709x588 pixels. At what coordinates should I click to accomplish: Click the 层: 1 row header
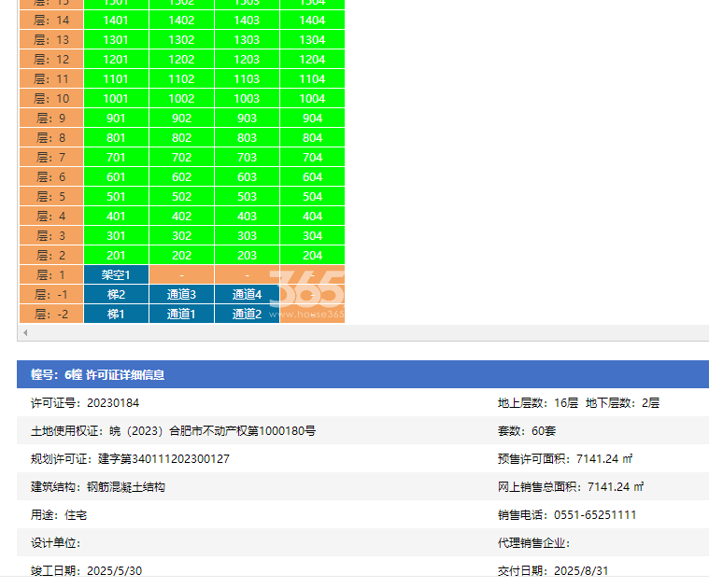[51, 275]
